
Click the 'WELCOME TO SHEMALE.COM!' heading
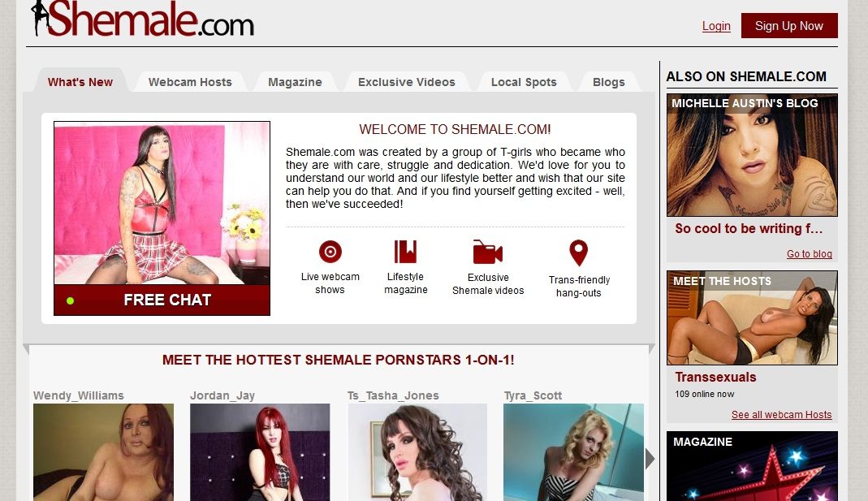point(455,130)
